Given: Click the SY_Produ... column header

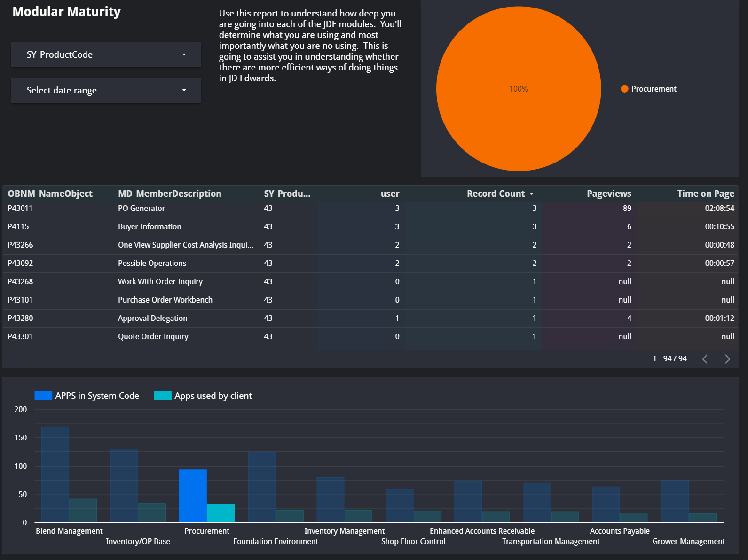Looking at the screenshot, I should tap(287, 194).
